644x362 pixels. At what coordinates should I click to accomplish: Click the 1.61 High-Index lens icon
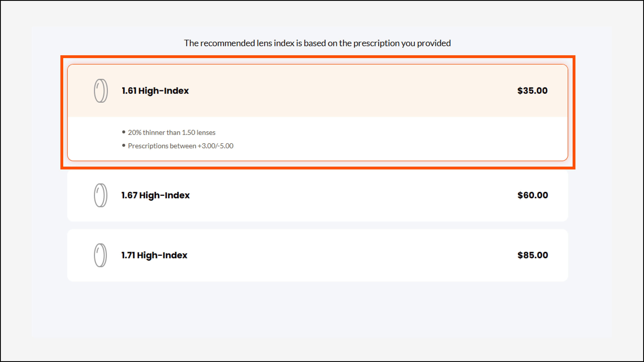pyautogui.click(x=101, y=91)
